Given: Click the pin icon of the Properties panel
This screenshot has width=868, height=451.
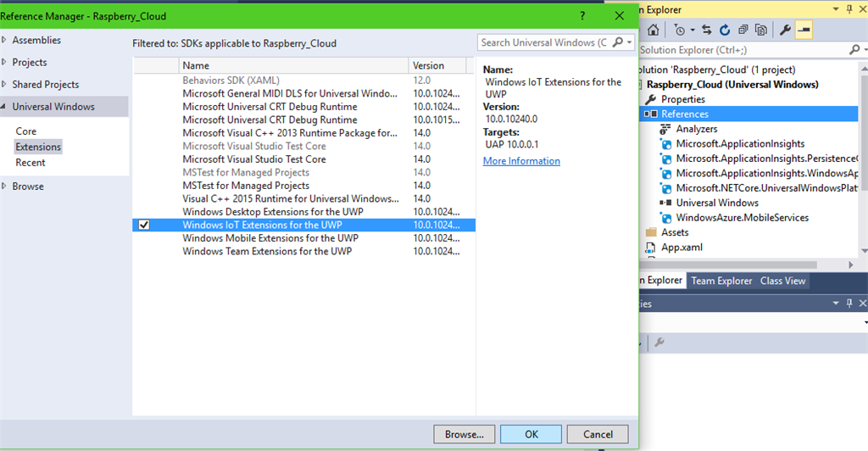Looking at the screenshot, I should 849,303.
